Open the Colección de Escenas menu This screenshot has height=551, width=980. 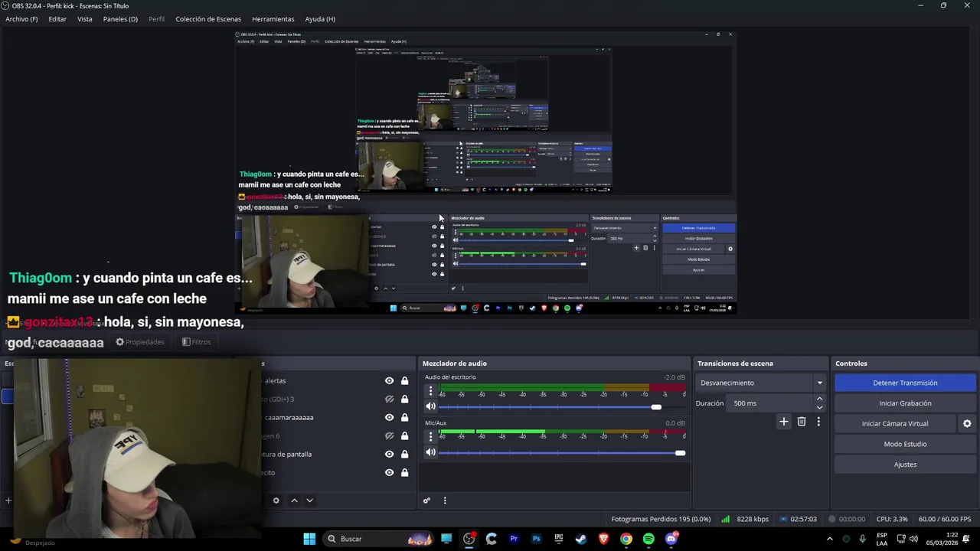pos(208,19)
